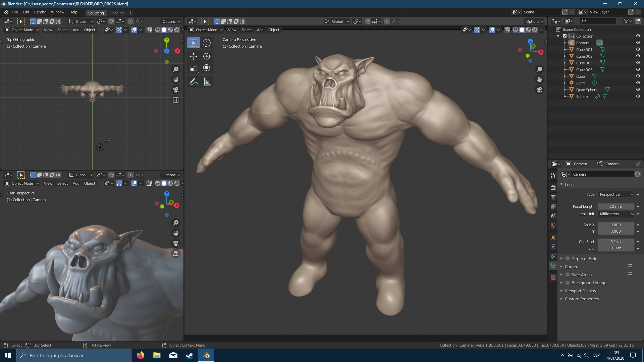
Task: Expand the Viewport Display panel
Action: coord(580,291)
